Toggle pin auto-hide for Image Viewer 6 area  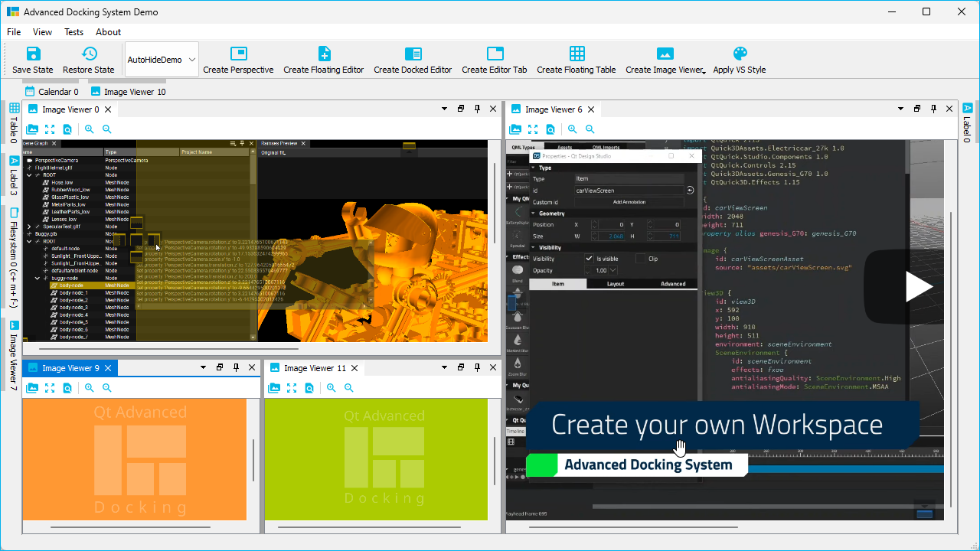[x=933, y=109]
